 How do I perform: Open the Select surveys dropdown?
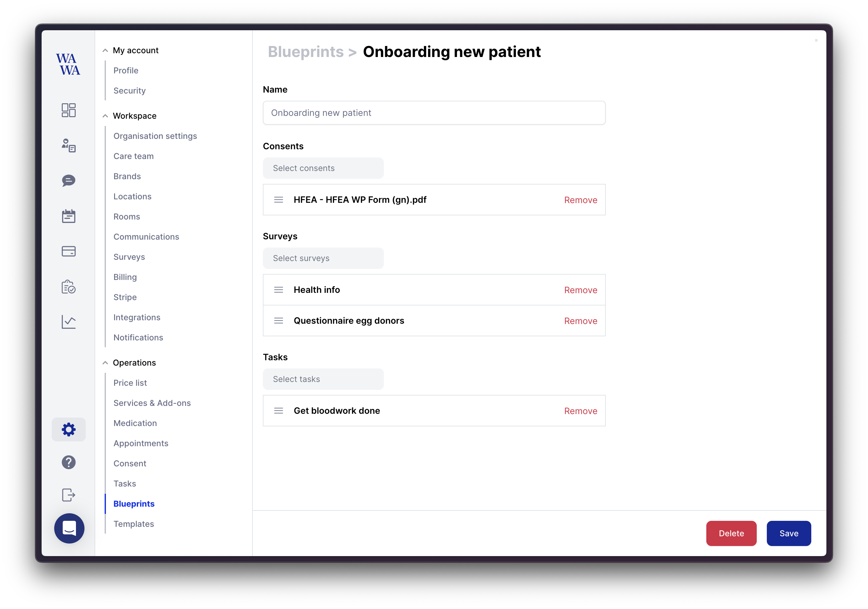[322, 258]
